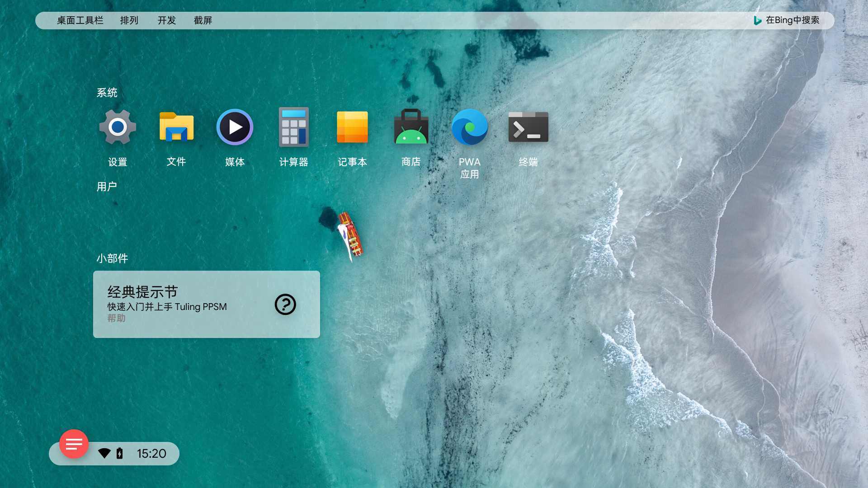
Task: Launch the 计算器 calculator app
Action: click(293, 127)
